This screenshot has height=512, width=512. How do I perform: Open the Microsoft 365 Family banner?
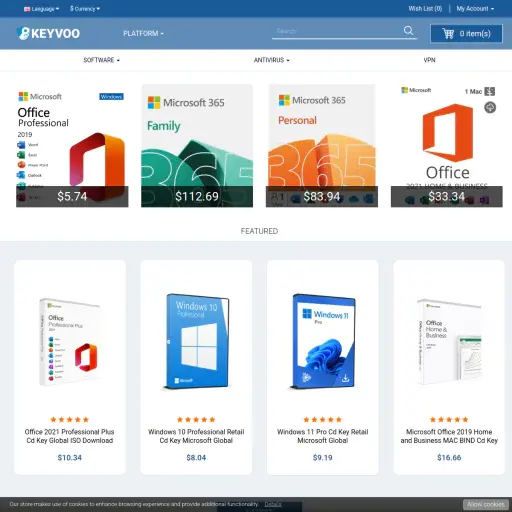(197, 146)
